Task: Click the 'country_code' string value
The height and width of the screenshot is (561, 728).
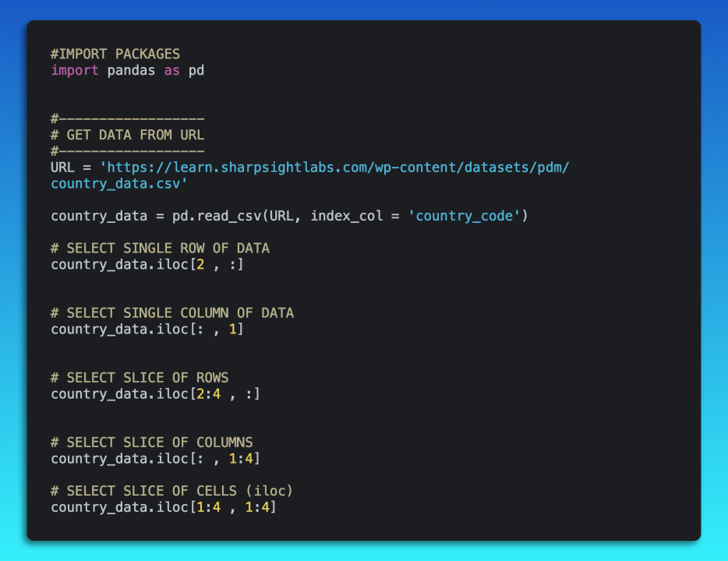Action: [464, 216]
